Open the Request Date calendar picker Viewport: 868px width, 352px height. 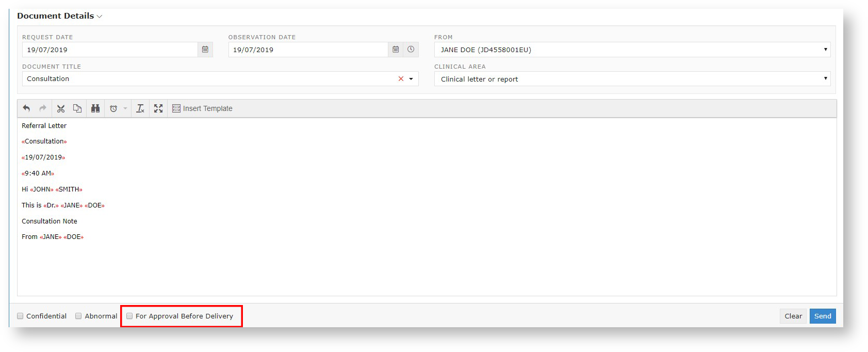click(205, 50)
